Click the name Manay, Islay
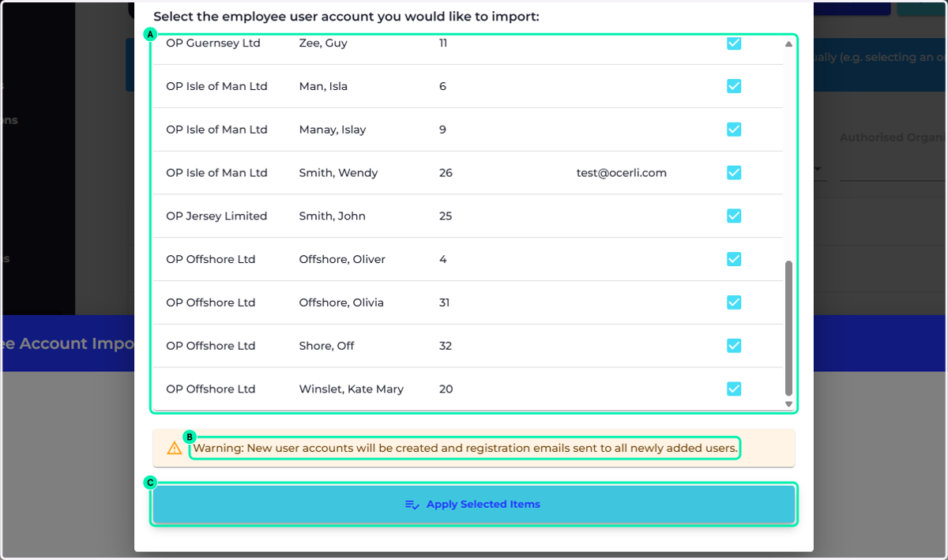This screenshot has width=948, height=560. click(333, 130)
